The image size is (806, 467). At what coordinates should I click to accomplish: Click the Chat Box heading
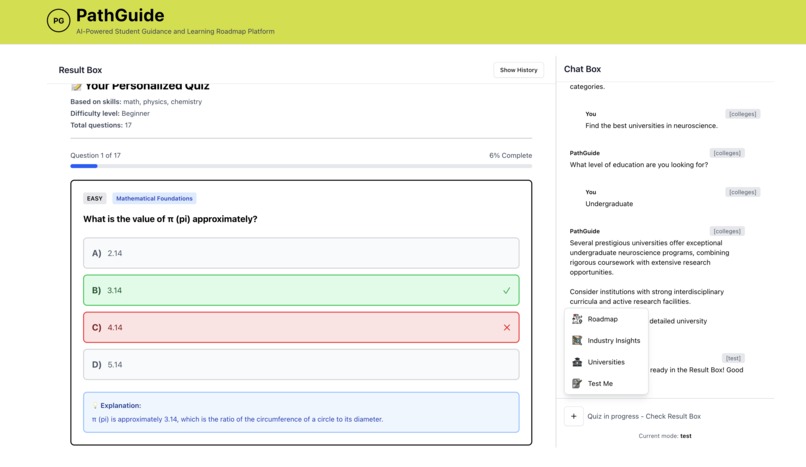coord(582,69)
